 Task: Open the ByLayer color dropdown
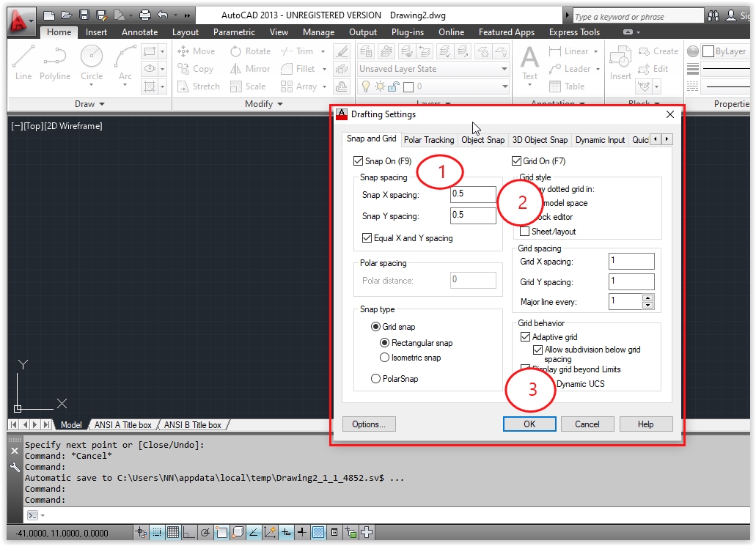726,51
